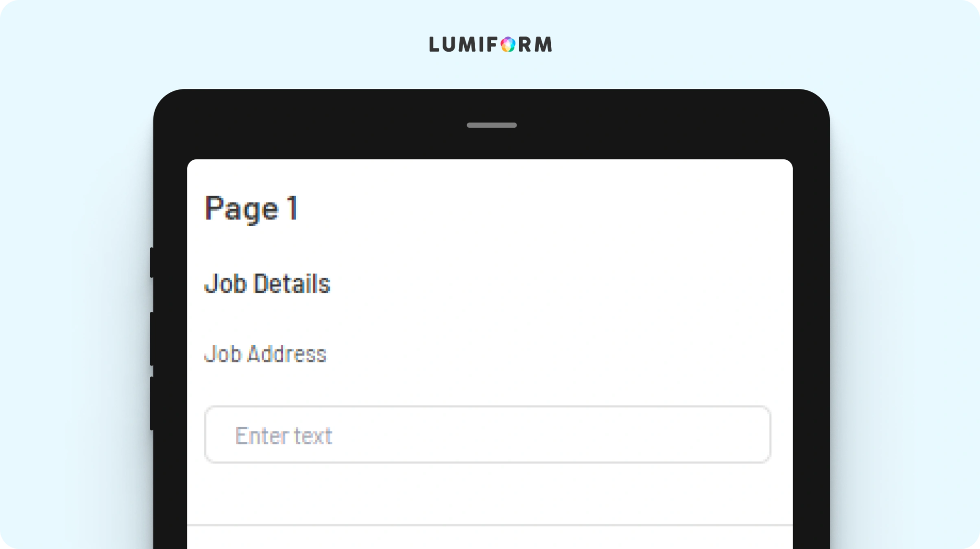Tap the gray speaker bar on tablet

click(x=491, y=125)
